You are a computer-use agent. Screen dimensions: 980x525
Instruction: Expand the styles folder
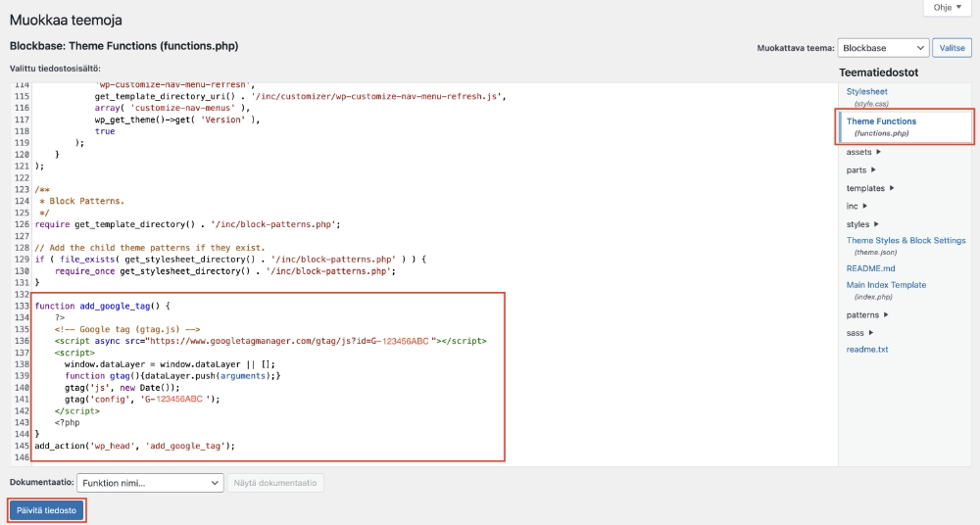861,224
